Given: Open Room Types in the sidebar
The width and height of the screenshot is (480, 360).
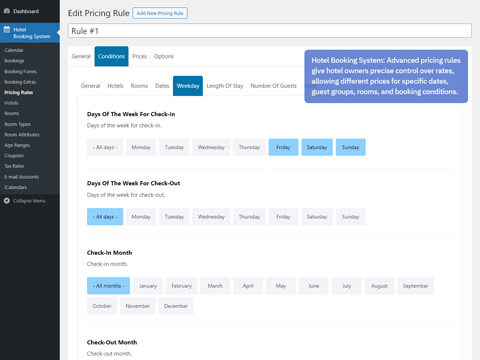Looking at the screenshot, I should tap(17, 124).
